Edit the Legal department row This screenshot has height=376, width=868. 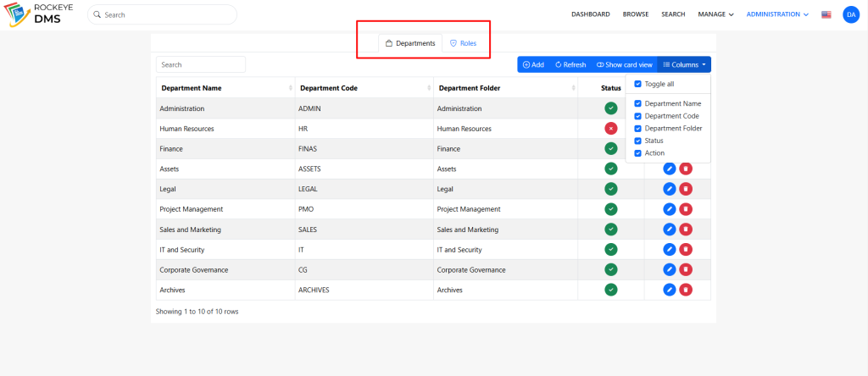point(670,189)
